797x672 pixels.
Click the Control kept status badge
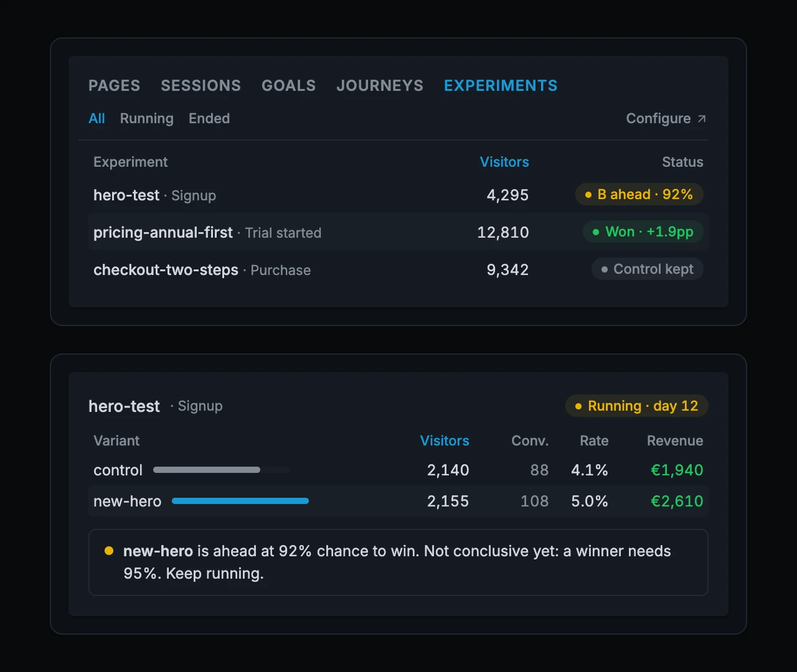tap(648, 269)
